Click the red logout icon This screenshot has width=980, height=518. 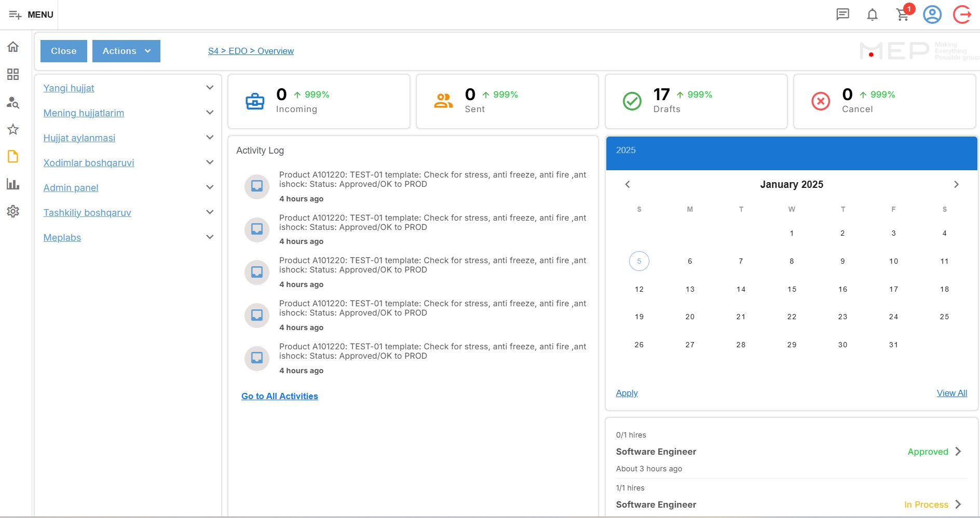[x=962, y=15]
